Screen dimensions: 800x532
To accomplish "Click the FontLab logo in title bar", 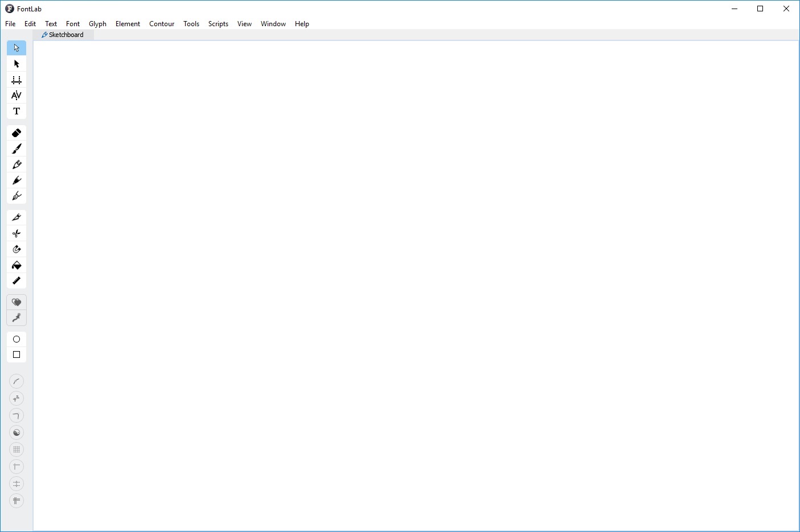I will click(9, 9).
